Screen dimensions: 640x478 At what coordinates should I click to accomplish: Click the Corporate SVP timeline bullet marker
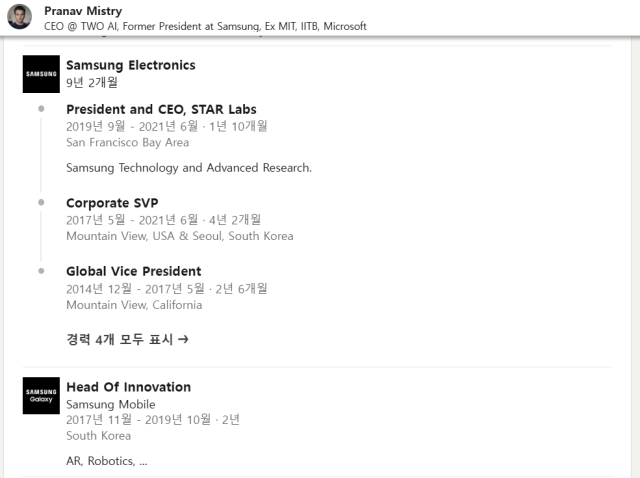point(41,202)
